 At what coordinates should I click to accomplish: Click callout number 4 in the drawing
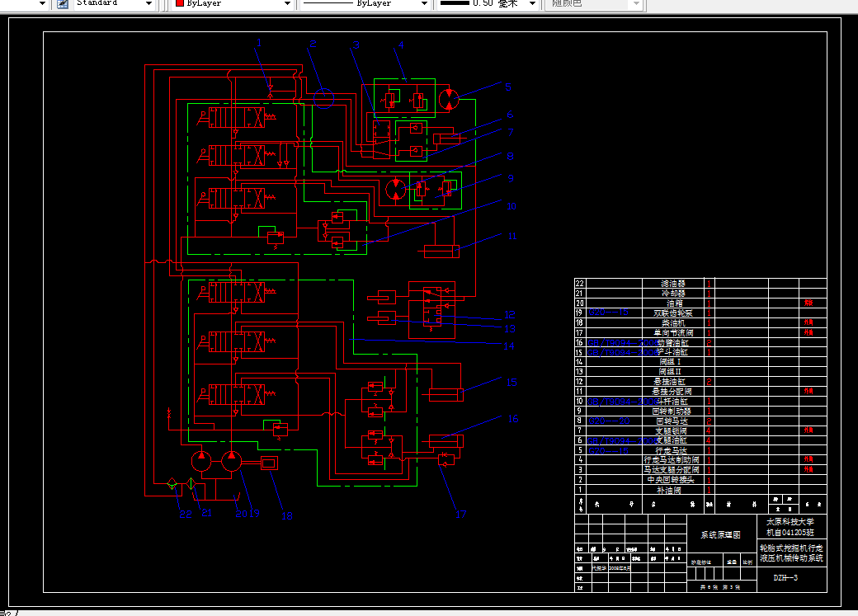[401, 45]
